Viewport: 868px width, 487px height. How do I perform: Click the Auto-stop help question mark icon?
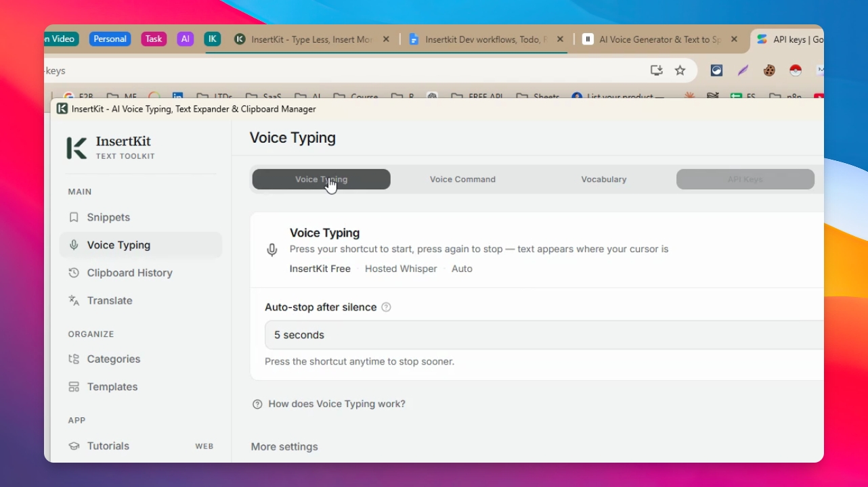(386, 307)
